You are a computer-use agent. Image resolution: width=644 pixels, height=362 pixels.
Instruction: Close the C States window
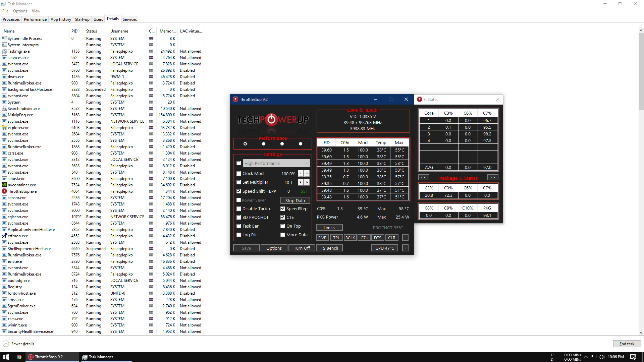498,100
